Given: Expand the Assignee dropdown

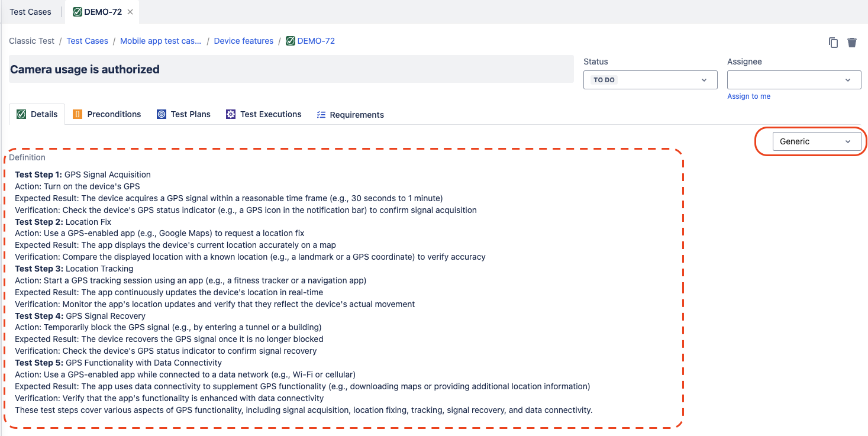Looking at the screenshot, I should pos(793,80).
